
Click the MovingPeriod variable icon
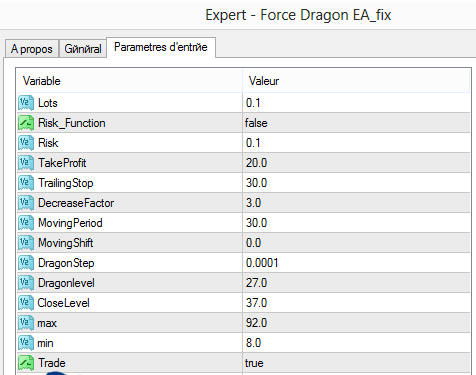[26, 223]
